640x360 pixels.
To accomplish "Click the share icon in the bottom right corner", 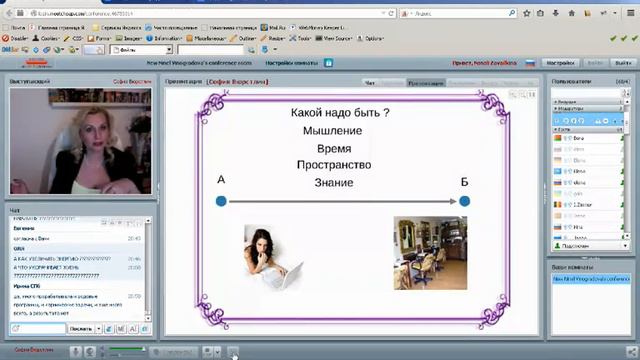I will point(631,351).
